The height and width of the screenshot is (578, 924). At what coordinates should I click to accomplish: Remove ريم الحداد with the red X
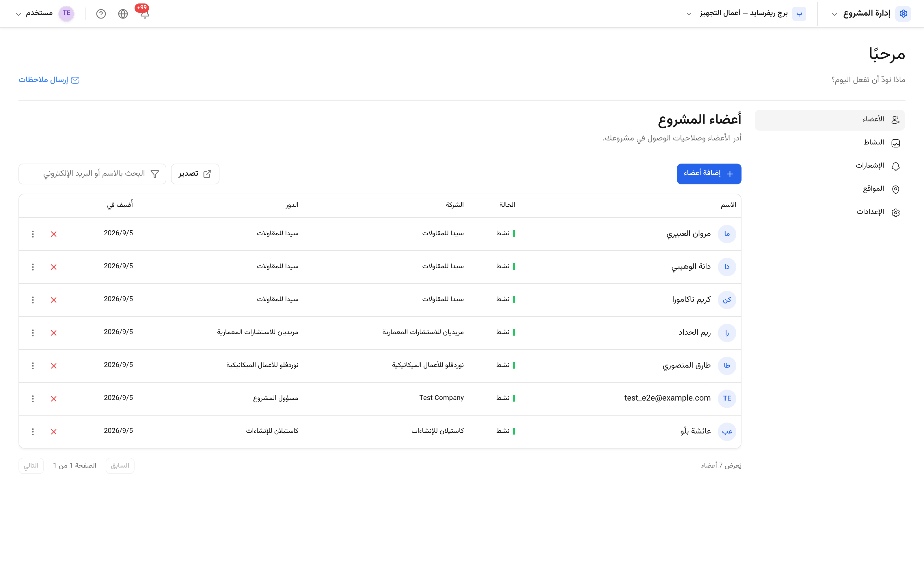coord(53,333)
